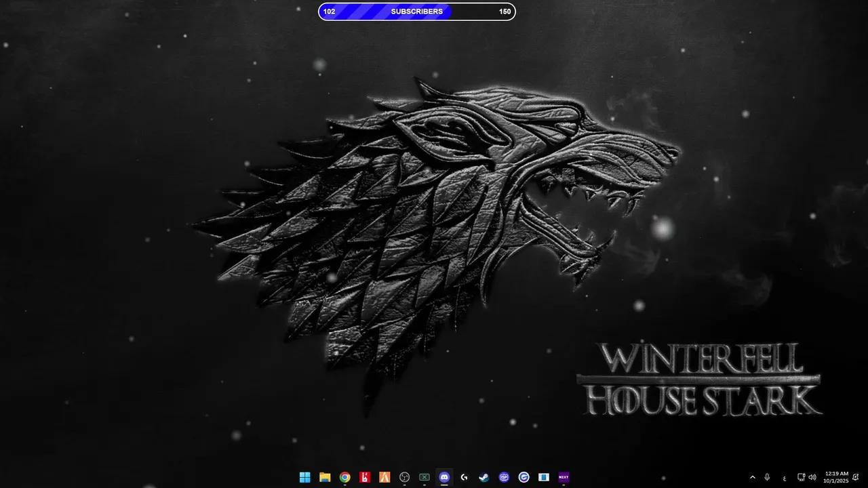This screenshot has width=868, height=488.
Task: Open the Windows Start menu
Action: pos(305,477)
